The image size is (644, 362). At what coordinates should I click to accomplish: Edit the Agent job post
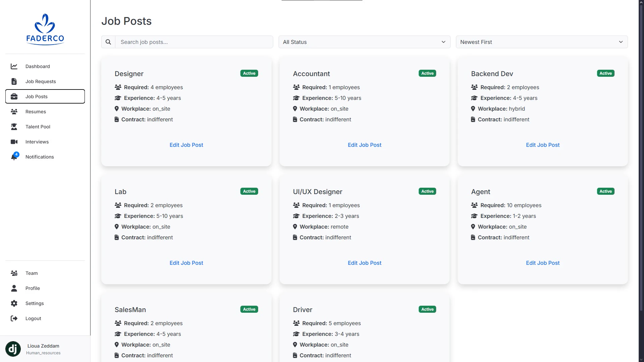[x=543, y=263]
